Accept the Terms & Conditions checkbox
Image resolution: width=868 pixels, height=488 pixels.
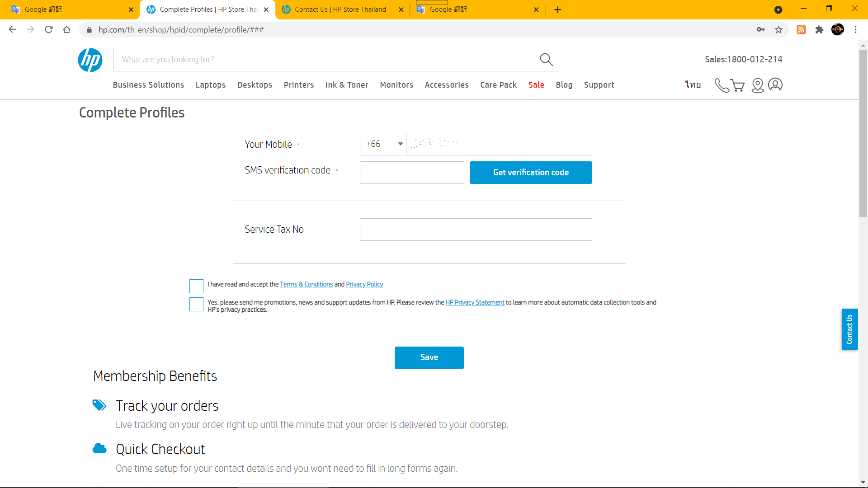click(196, 286)
